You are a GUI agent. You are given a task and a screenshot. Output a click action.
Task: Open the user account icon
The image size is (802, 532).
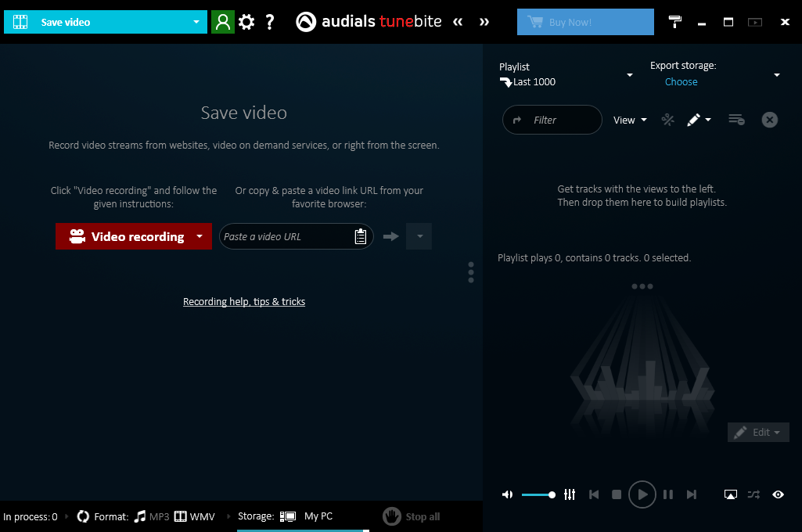click(223, 22)
